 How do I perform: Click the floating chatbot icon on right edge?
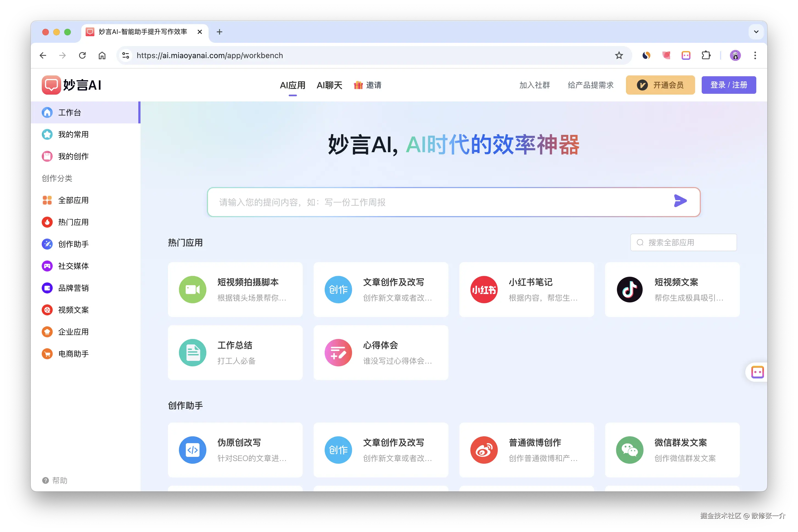(x=757, y=372)
